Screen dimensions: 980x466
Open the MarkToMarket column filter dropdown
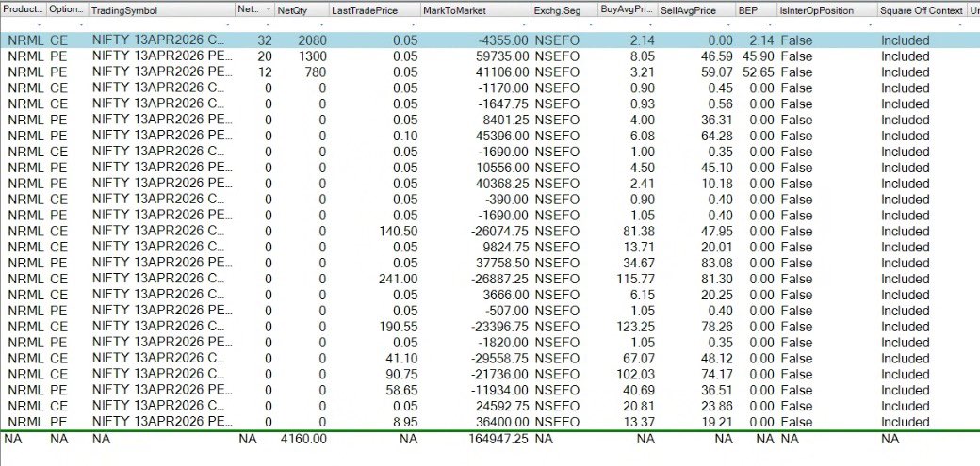tap(522, 24)
